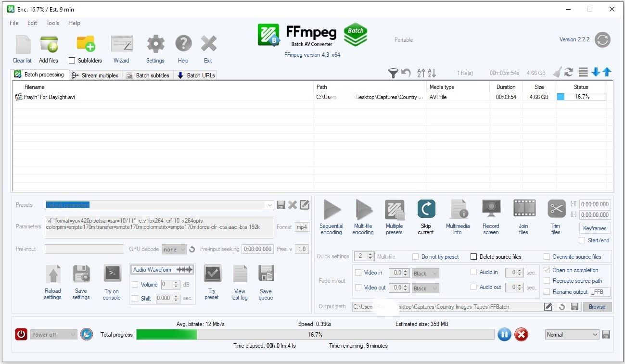This screenshot has height=364, width=625.
Task: Click the Join files icon
Action: tap(524, 209)
